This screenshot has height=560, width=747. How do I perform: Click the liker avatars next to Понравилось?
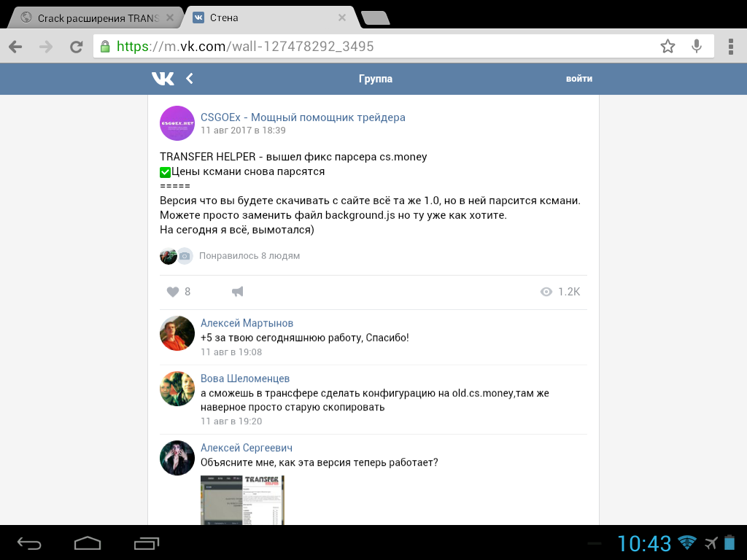[x=177, y=256]
